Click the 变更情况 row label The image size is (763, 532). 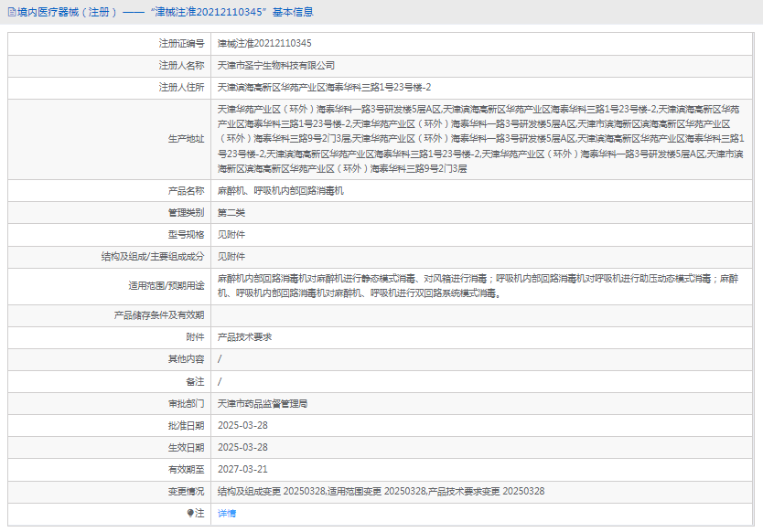tap(186, 491)
